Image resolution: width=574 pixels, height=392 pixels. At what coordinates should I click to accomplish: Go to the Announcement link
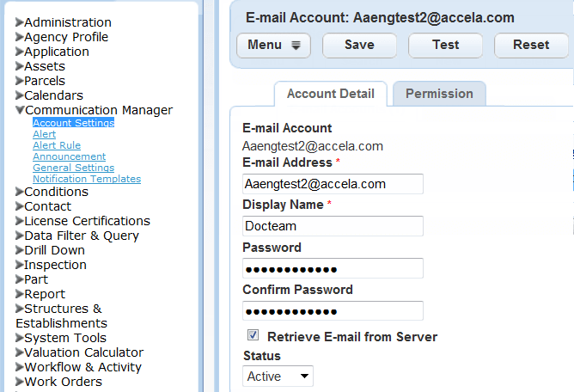[x=70, y=156]
